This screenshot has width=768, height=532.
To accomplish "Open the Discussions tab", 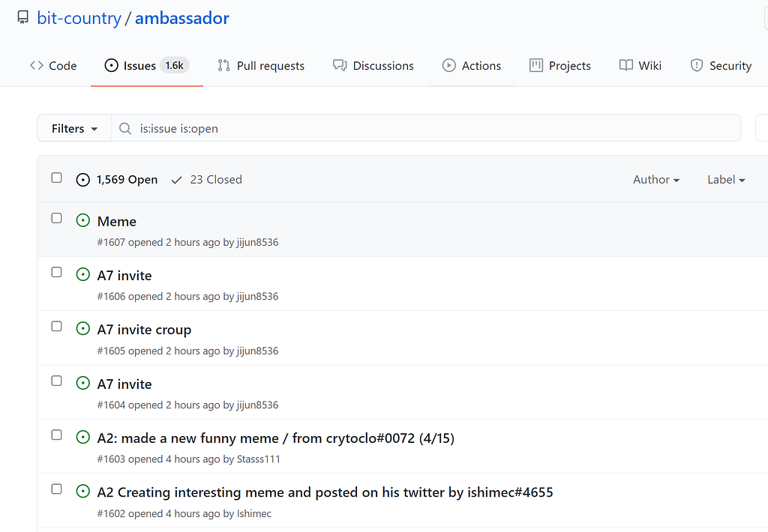I will [373, 66].
